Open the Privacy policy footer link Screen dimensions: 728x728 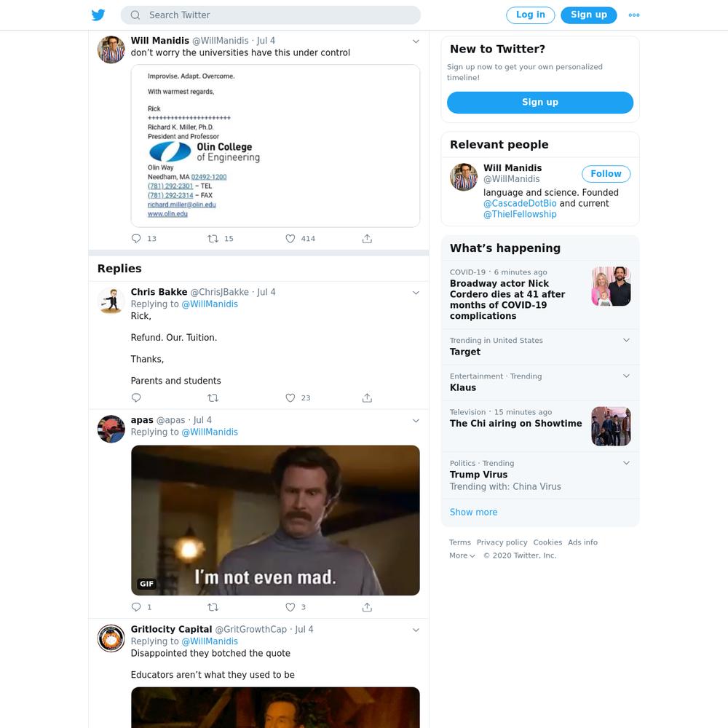[x=502, y=542]
